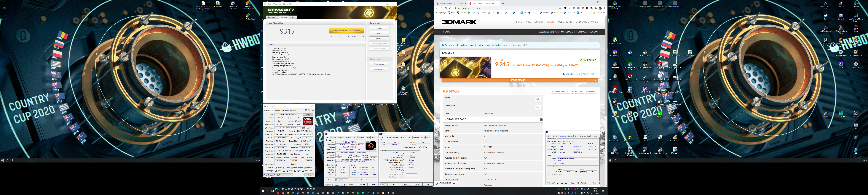The height and width of the screenshot is (195, 868).
Task: Open BENCHMARKS in the 3DMark navigation
Action: point(524,22)
